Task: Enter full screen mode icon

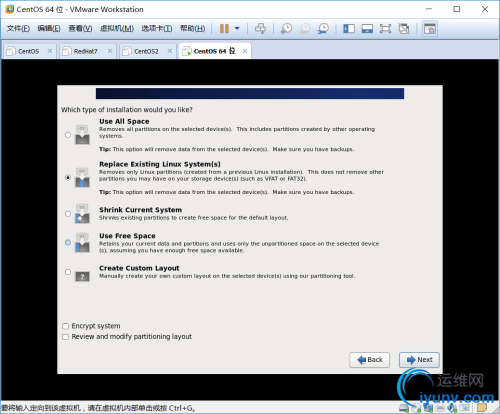Action: (385, 28)
